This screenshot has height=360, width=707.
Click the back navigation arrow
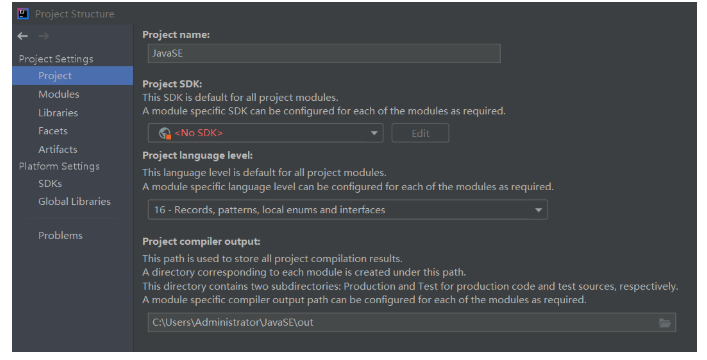(23, 36)
